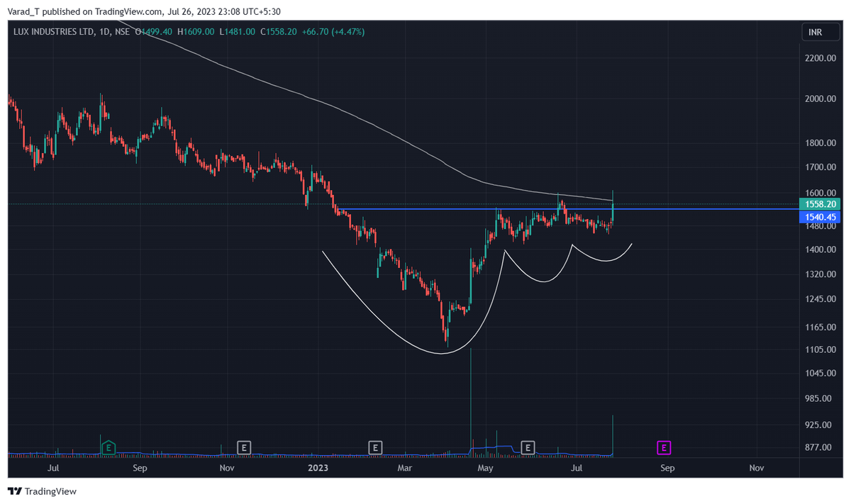Screen dimensions: 851x504
Task: Click the 1245.00 price axis label
Action: point(822,299)
